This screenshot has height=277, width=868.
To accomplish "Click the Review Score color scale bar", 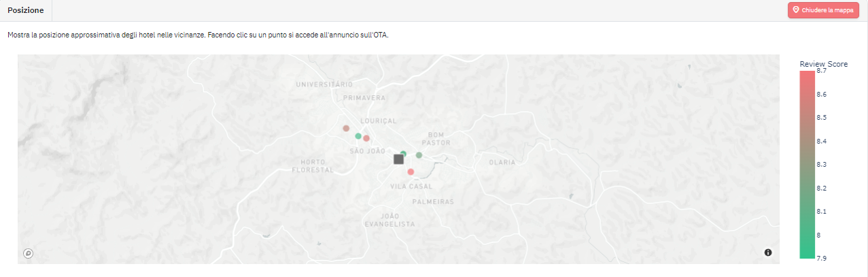I will click(x=808, y=164).
